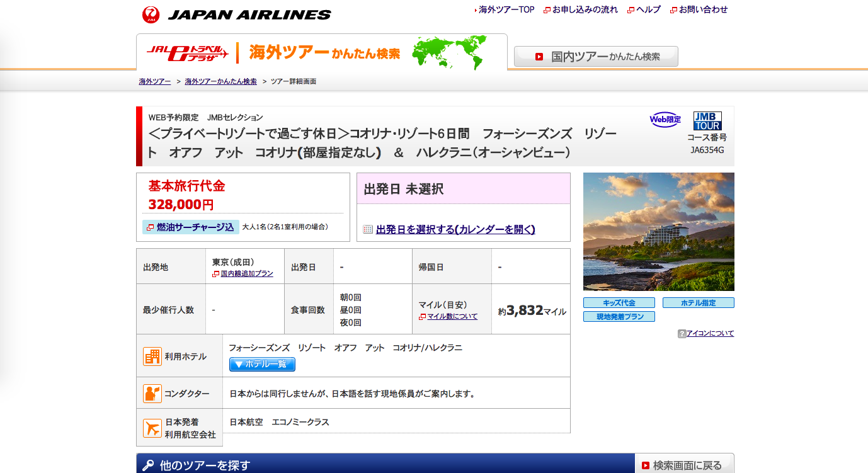Viewport: 868px width, 473px height.
Task: Click the popup icon beside 国内線追加プラン
Action: point(216,274)
